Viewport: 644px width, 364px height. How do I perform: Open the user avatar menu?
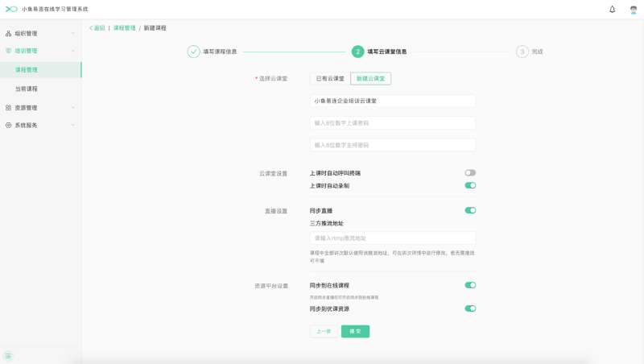point(634,10)
